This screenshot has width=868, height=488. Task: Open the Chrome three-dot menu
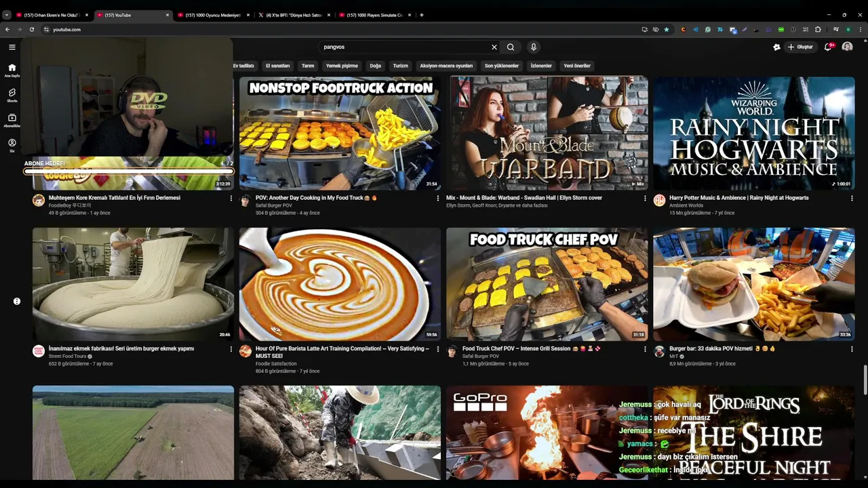coord(859,29)
